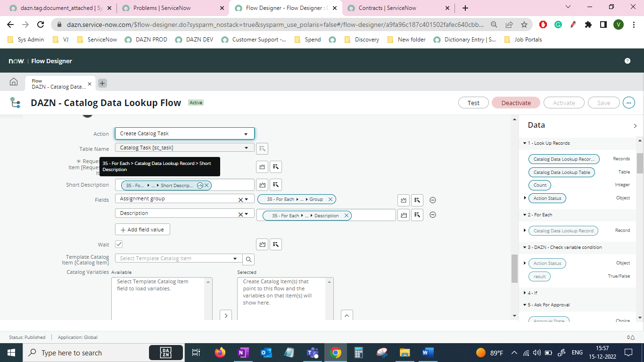Switch to Contracts ServiceNow browser tab

[x=397, y=8]
